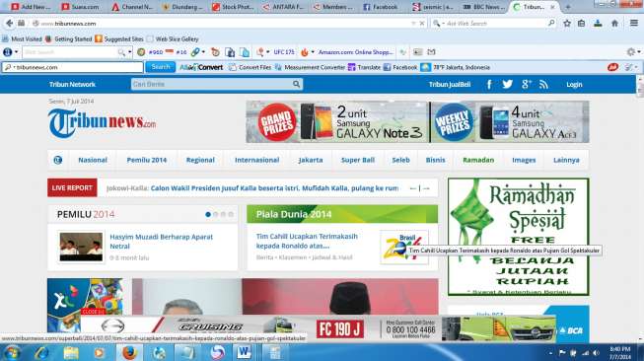Open the Firefox downloads arrow

[x=598, y=24]
